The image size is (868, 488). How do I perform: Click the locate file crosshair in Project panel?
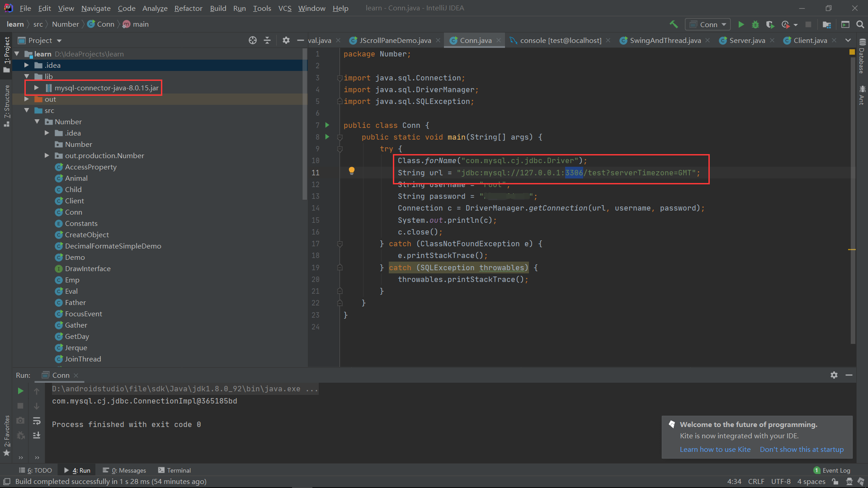click(253, 40)
